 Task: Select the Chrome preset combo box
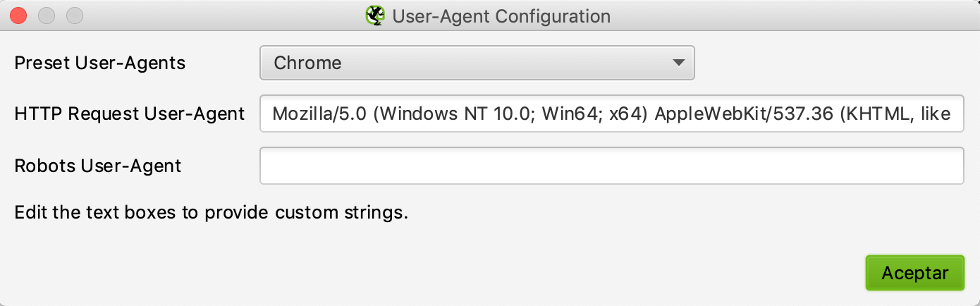[x=477, y=63]
